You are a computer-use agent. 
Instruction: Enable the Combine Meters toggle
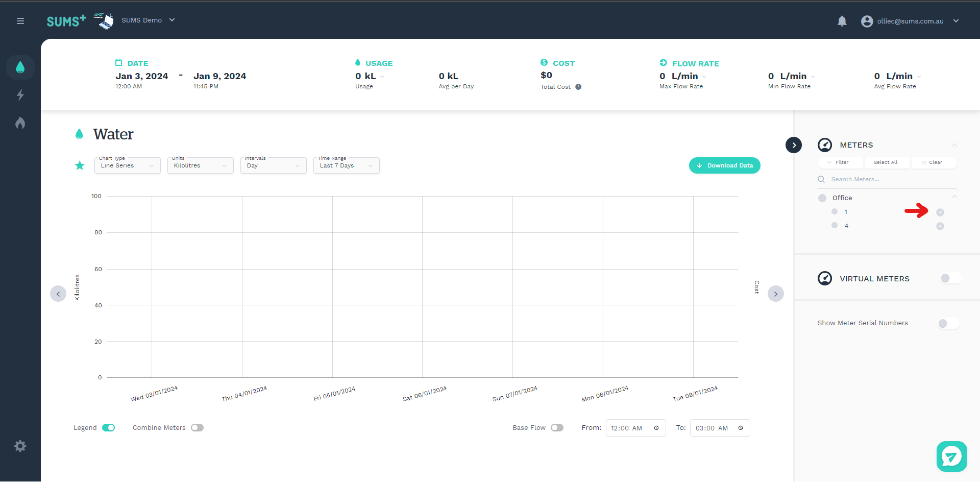[197, 428]
